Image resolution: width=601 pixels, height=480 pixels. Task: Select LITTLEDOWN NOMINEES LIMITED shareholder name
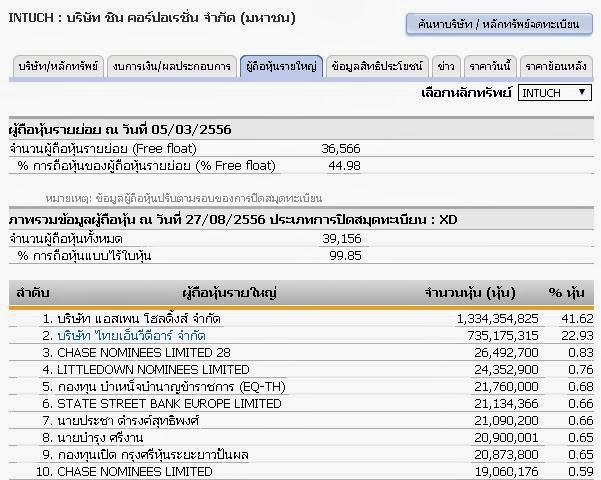(153, 370)
